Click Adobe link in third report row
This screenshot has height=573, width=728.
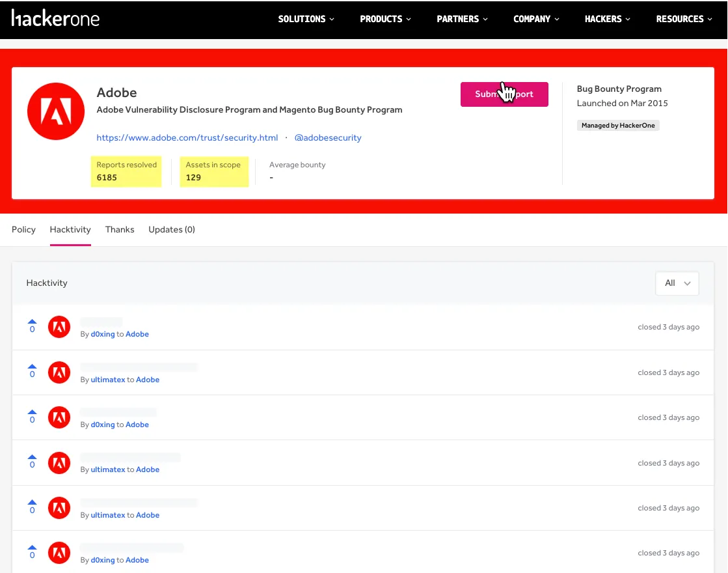point(137,425)
